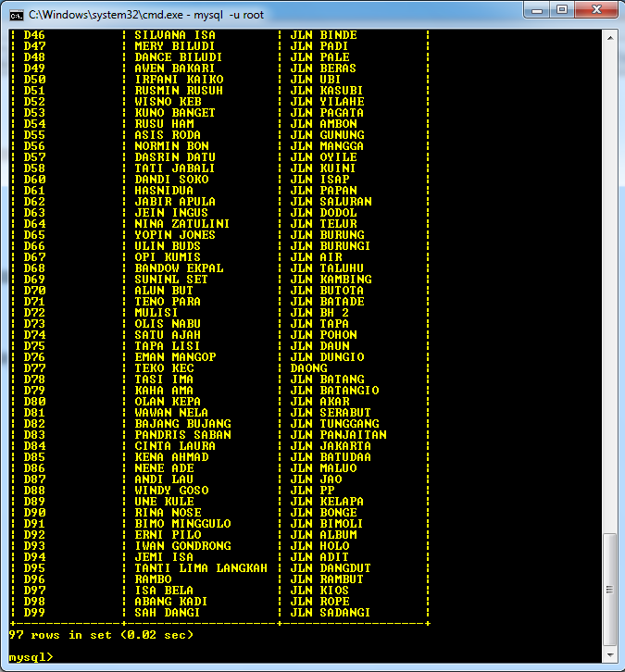
Task: Click the text '97 rows in set (0.02 sec)'
Action: pyautogui.click(x=101, y=635)
